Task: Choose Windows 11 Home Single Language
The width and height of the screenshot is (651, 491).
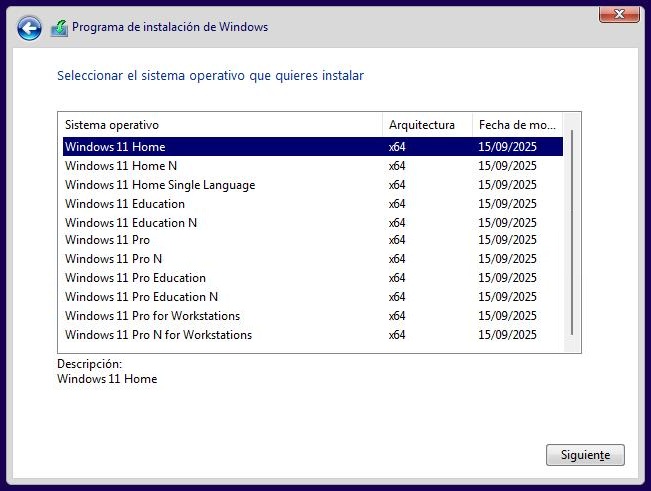Action: pos(313,185)
